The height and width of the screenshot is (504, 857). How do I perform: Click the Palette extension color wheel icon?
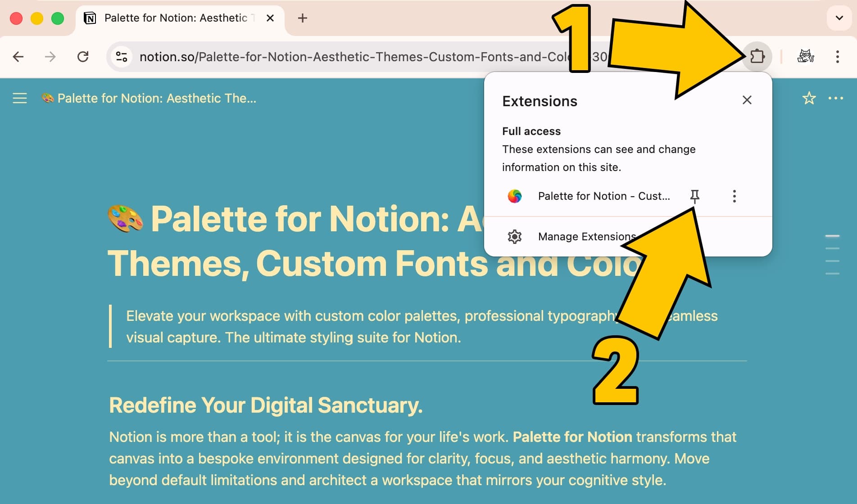[515, 196]
